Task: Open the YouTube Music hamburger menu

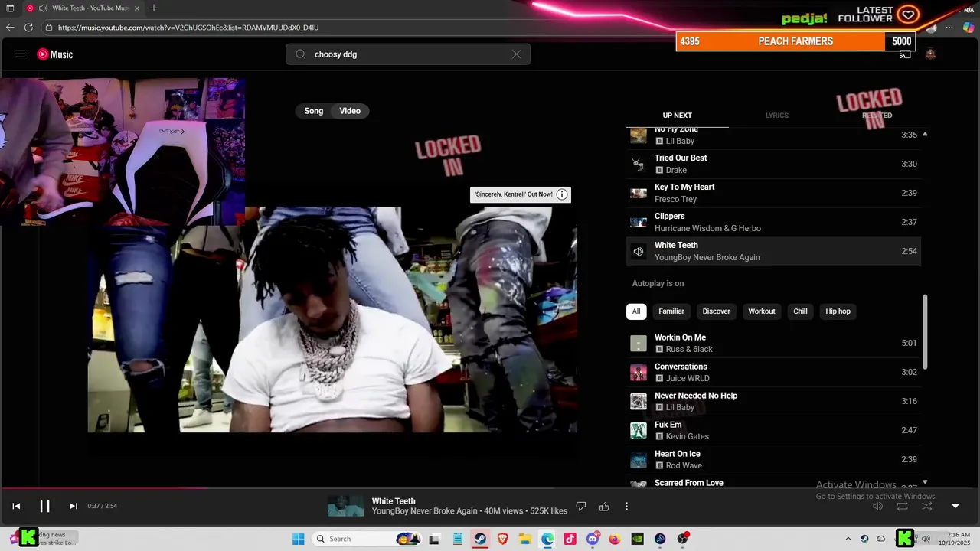Action: [x=21, y=54]
